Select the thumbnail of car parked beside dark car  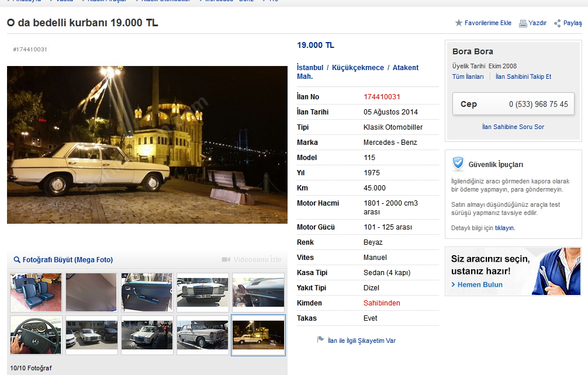coord(92,335)
